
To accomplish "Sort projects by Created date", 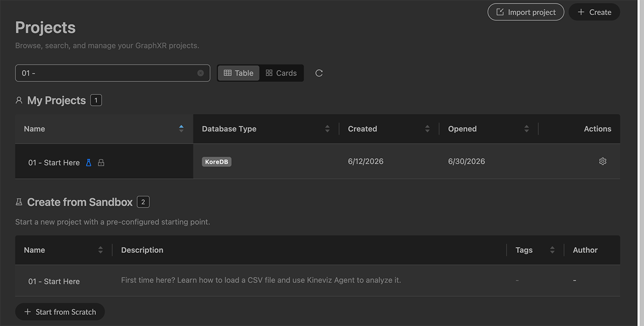I will click(x=427, y=129).
